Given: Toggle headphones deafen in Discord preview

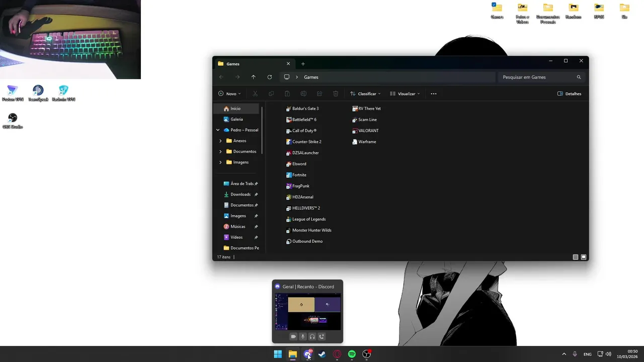Looking at the screenshot, I should point(312,337).
